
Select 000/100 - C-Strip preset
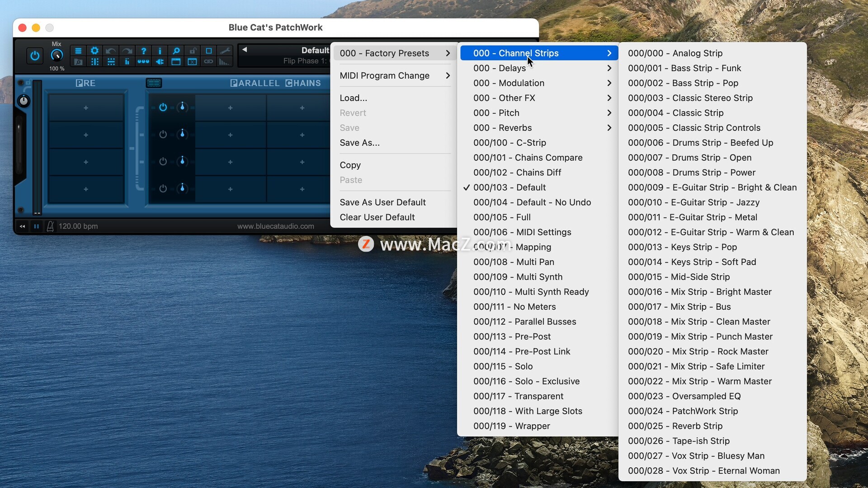[x=539, y=142]
